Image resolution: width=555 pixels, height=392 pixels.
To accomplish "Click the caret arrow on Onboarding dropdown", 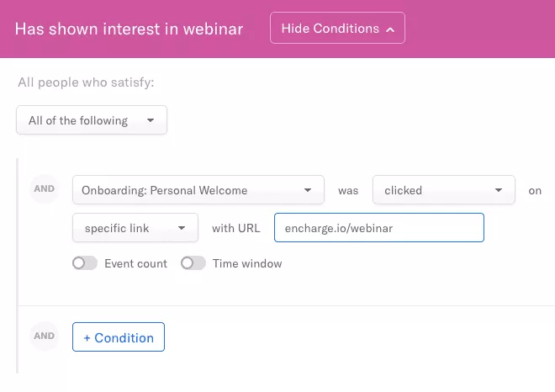I will pos(308,190).
